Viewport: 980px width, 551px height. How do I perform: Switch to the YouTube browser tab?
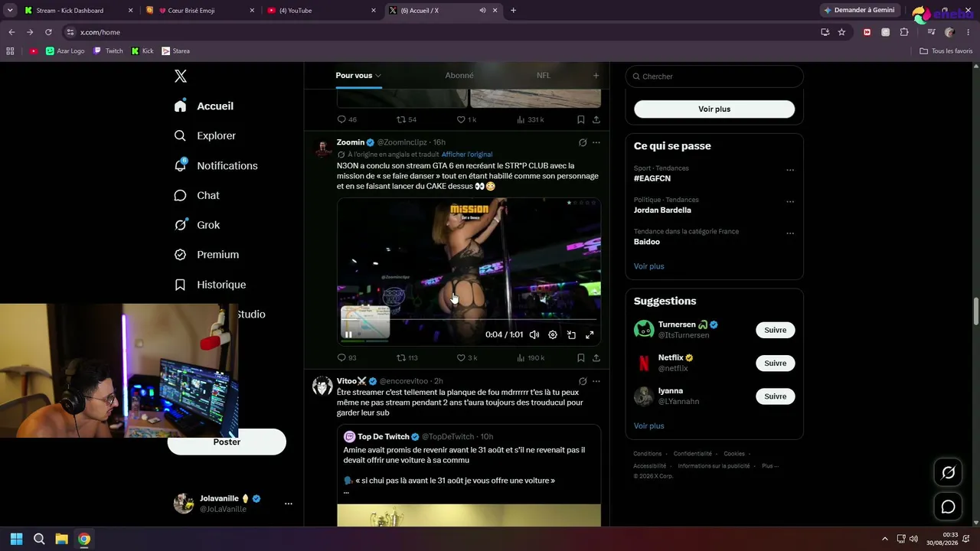322,11
